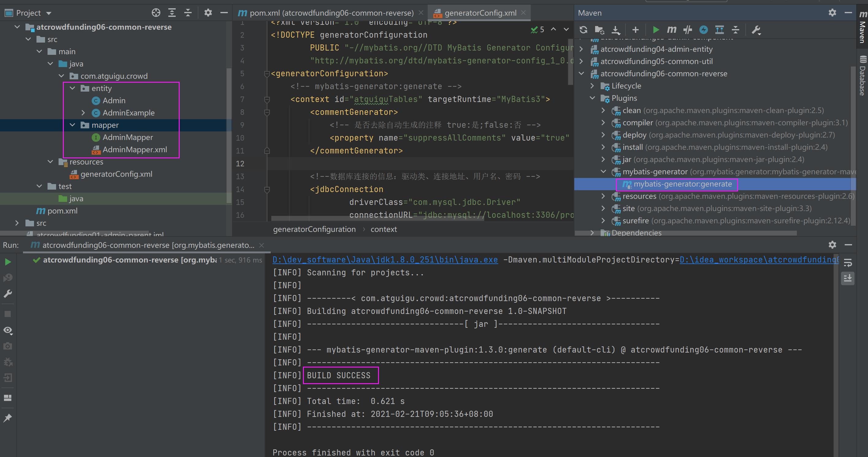Minimize the Run tool window
The width and height of the screenshot is (868, 457).
(x=848, y=245)
